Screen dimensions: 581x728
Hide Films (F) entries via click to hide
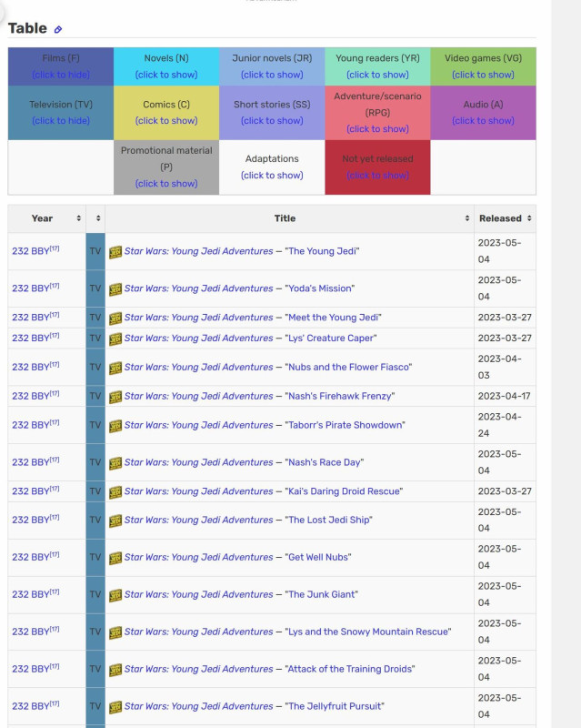(x=61, y=75)
